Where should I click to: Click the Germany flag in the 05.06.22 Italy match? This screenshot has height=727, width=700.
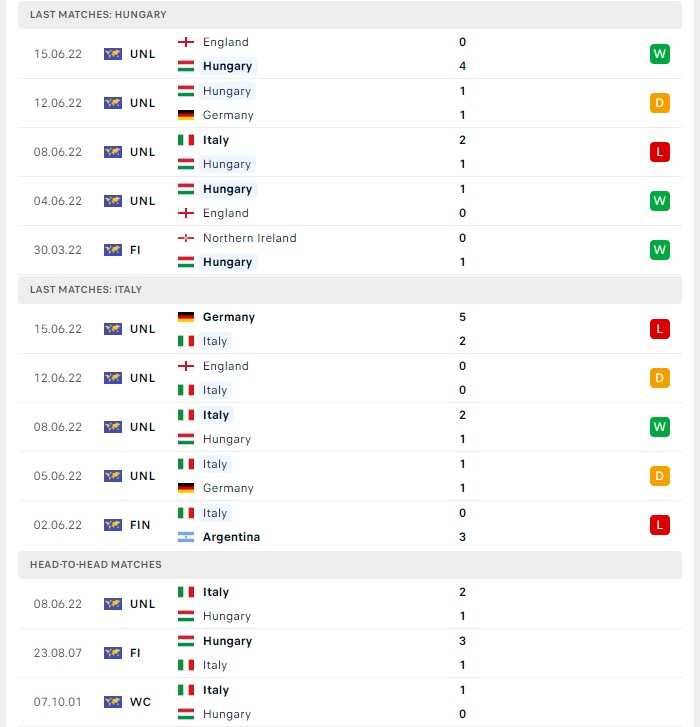pos(186,488)
